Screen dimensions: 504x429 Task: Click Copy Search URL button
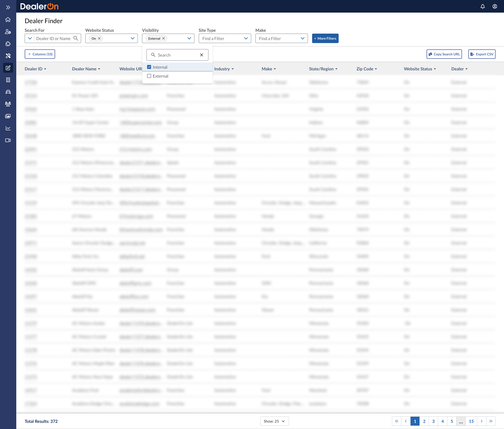444,54
